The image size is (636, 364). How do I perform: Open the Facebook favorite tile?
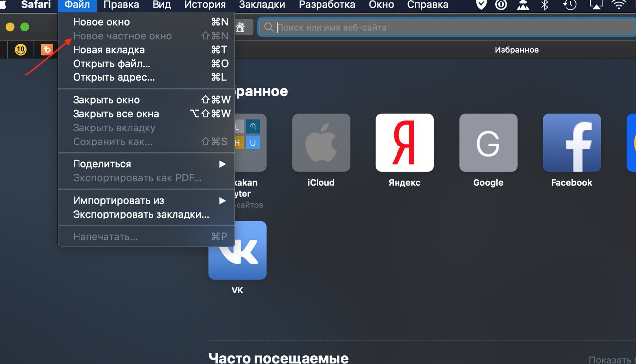(571, 143)
